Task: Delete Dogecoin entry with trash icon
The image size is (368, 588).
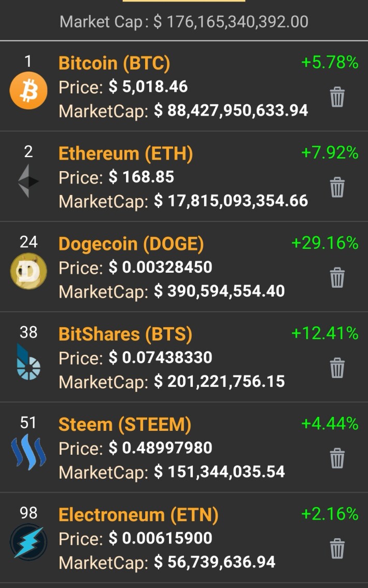Action: pyautogui.click(x=337, y=277)
